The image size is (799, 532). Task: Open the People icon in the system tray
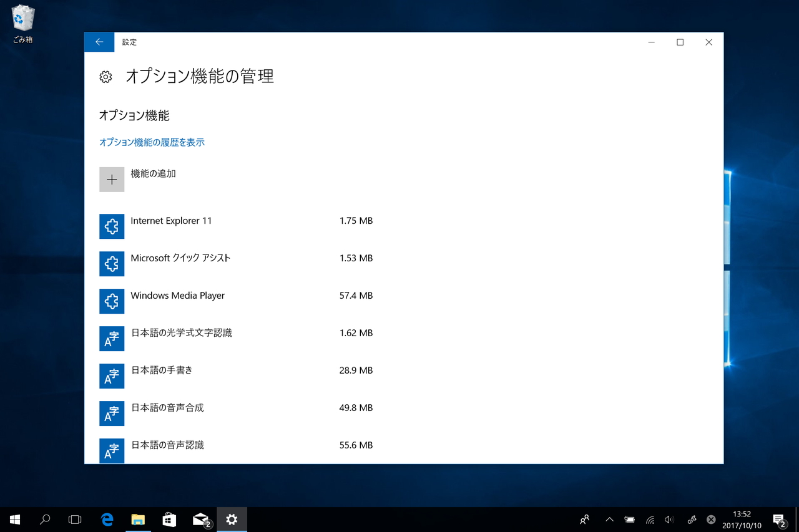click(584, 520)
